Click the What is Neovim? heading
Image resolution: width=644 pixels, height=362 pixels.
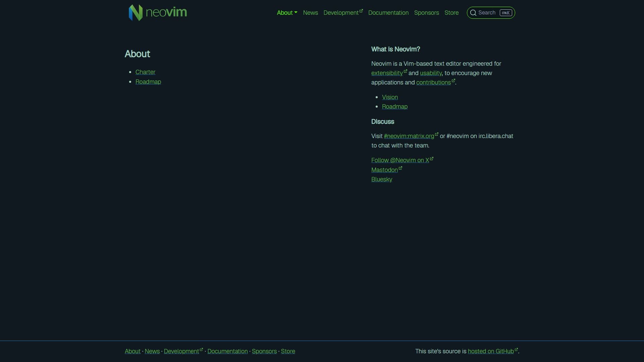[x=395, y=49]
